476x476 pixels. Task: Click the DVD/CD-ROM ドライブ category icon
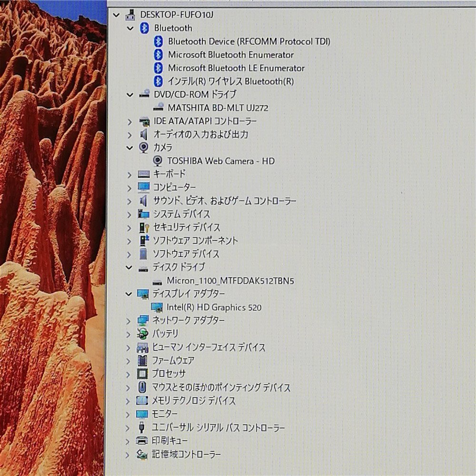[144, 94]
